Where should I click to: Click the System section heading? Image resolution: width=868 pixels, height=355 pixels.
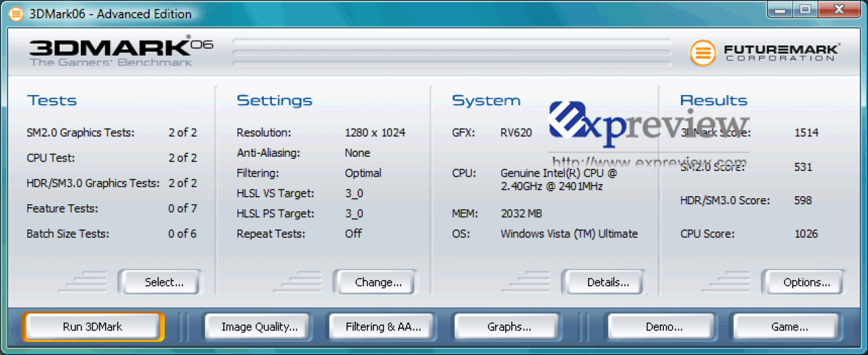486,100
